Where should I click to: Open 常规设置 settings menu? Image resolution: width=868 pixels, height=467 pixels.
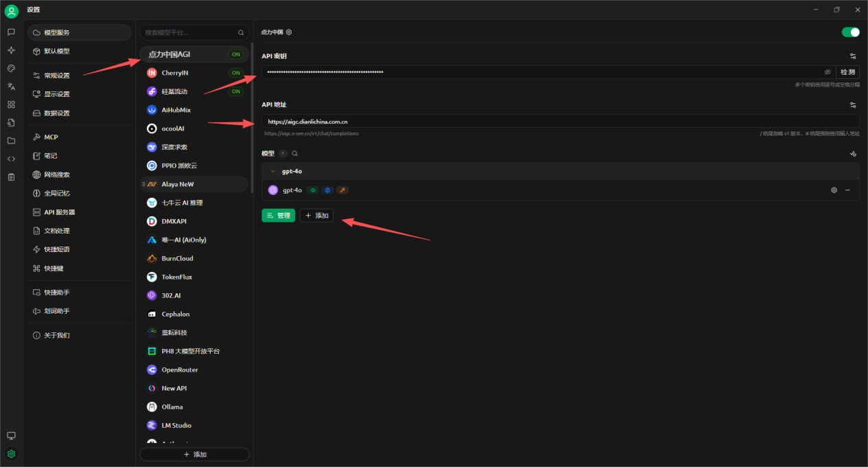tap(80, 76)
